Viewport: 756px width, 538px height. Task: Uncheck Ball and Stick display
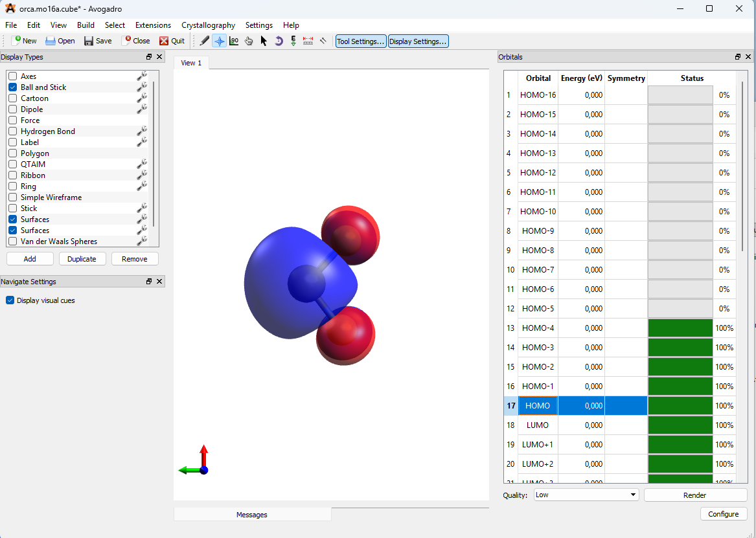[12, 87]
